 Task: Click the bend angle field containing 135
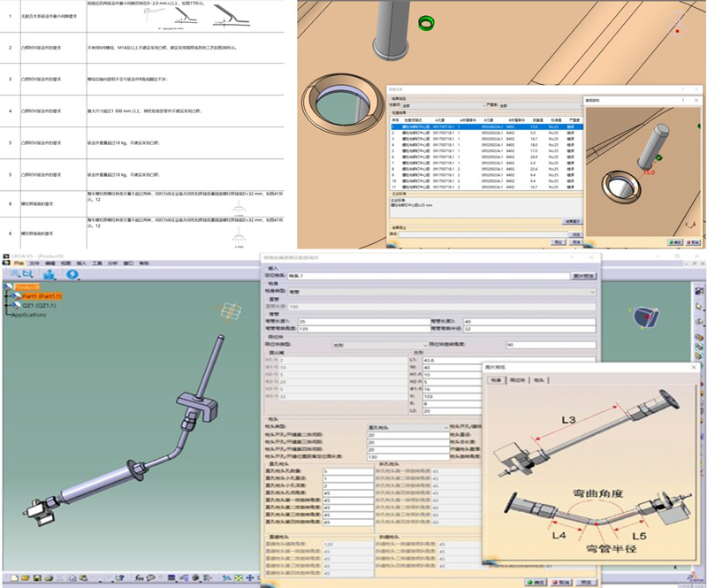pyautogui.click(x=364, y=329)
